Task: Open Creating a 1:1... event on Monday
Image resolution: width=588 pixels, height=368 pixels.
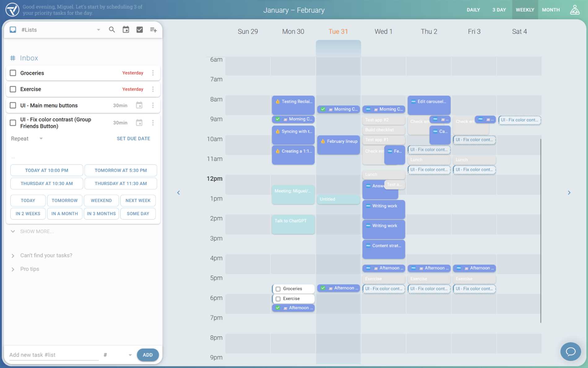Action: [293, 155]
